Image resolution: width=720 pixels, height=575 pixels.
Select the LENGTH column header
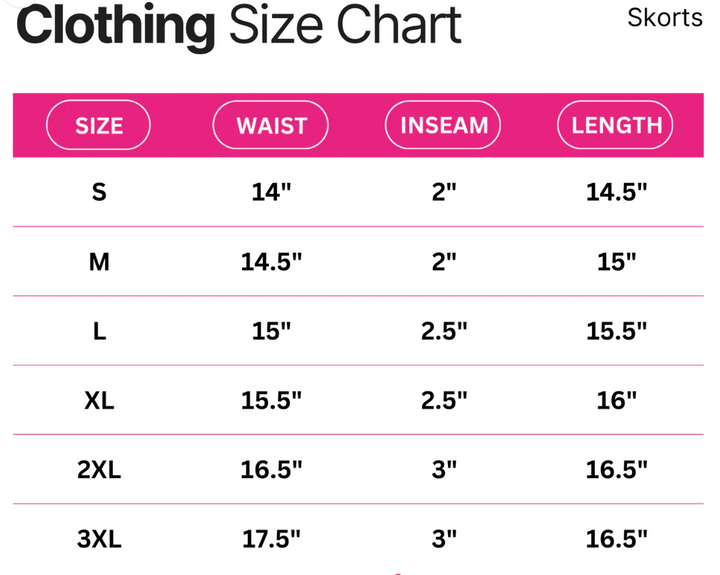pos(615,125)
